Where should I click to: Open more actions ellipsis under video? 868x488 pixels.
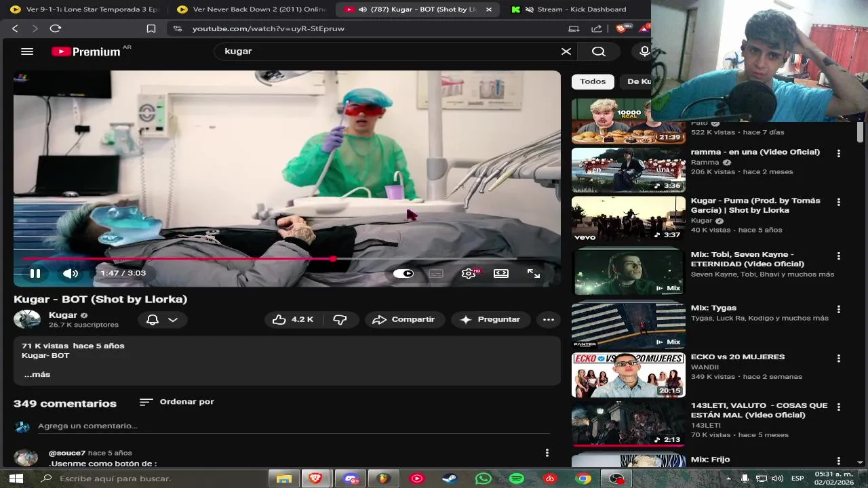coord(549,319)
